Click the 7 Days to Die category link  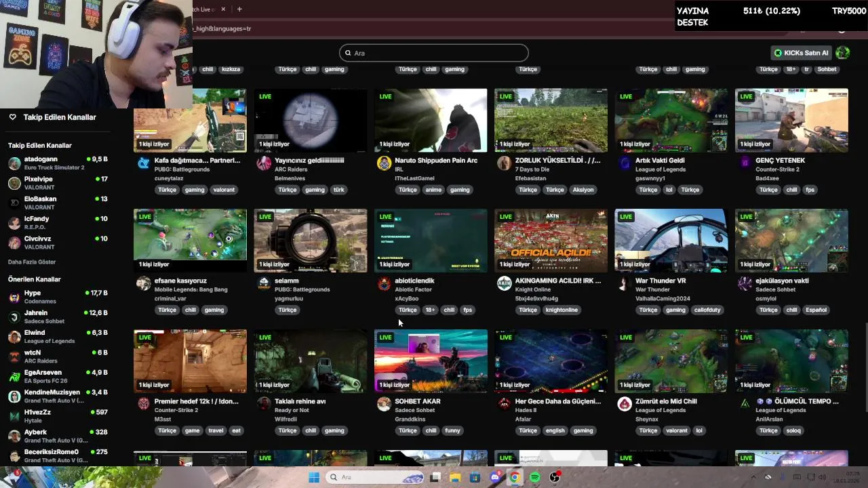tap(532, 169)
